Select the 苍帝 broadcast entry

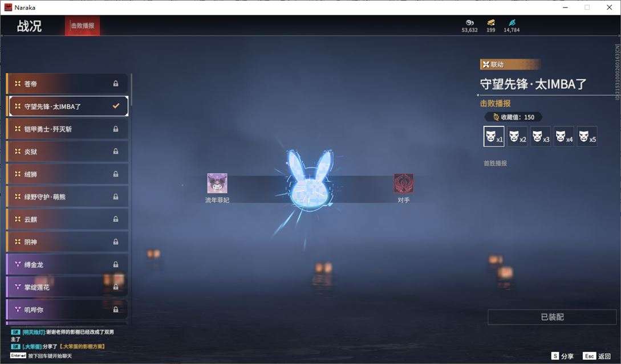pyautogui.click(x=67, y=84)
